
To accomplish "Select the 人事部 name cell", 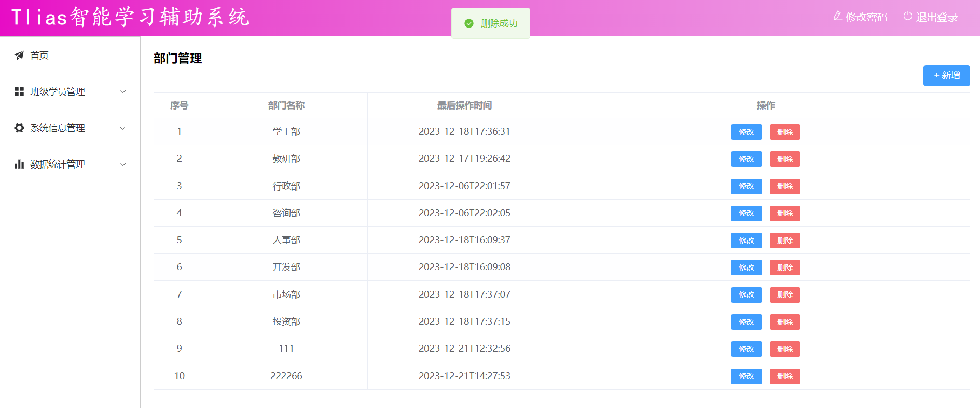I will (x=286, y=240).
